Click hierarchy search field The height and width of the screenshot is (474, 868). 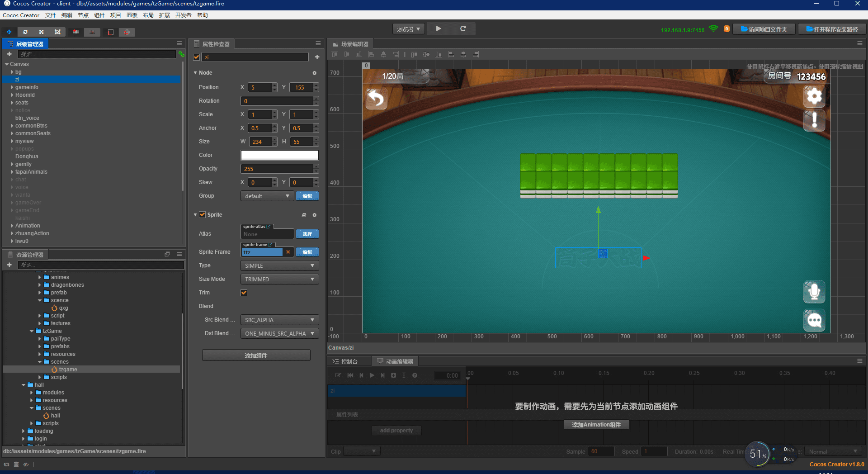(97, 54)
